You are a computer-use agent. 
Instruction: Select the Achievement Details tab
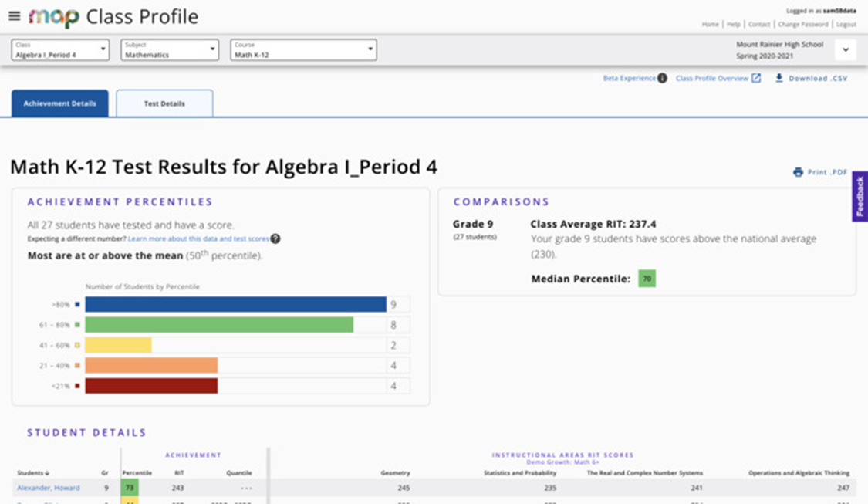(x=59, y=104)
